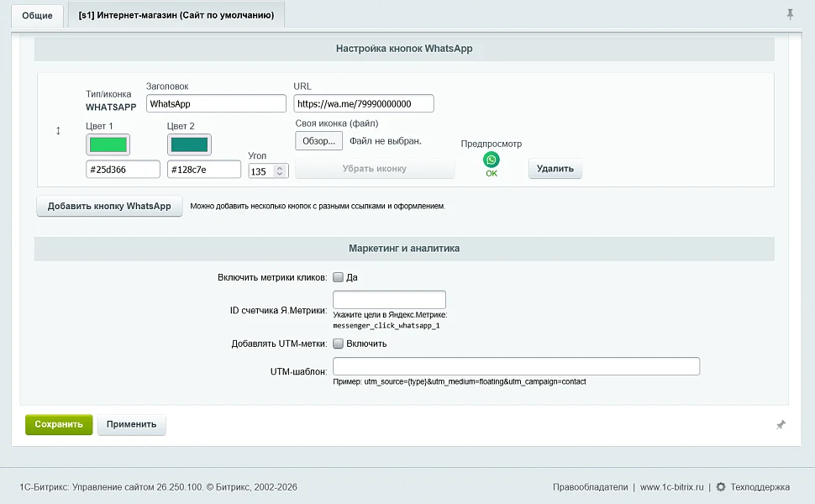Decrease the Угол value with down arrow
Viewport: 815px width, 504px height.
pyautogui.click(x=280, y=174)
